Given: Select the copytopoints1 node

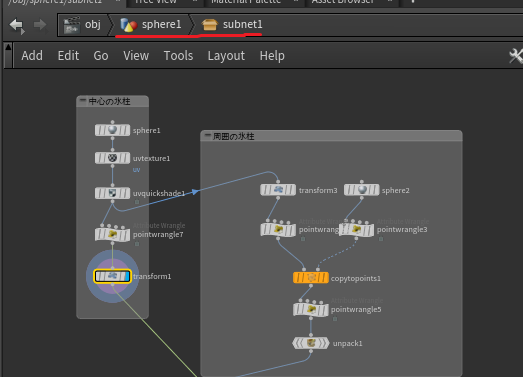Looking at the screenshot, I should (311, 278).
